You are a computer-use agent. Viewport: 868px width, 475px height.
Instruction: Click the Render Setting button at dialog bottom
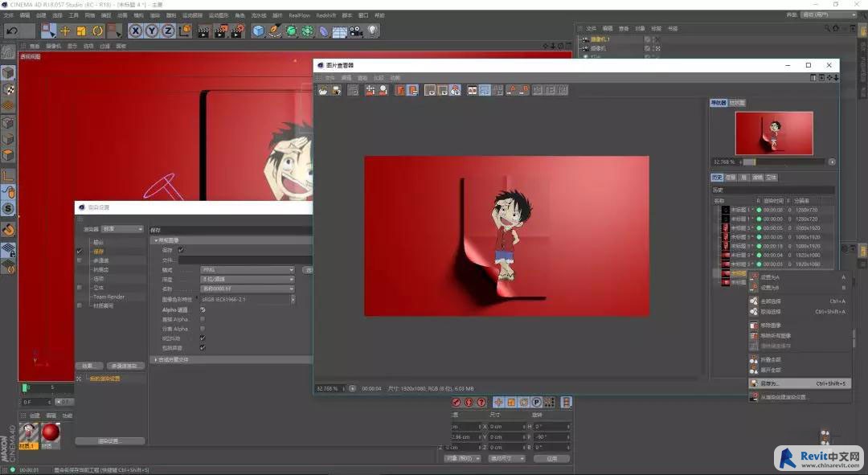pos(109,441)
